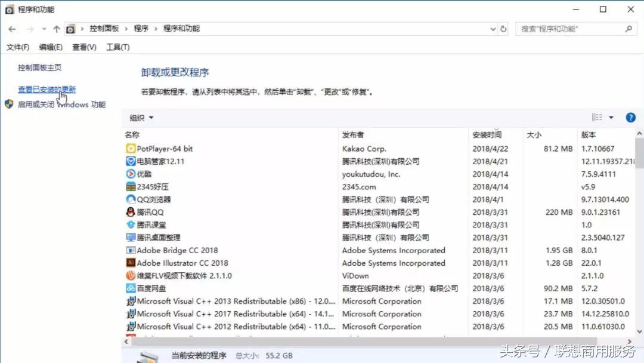The width and height of the screenshot is (644, 363).
Task: Select 腾讯QQ from the installed programs
Action: pos(141,212)
